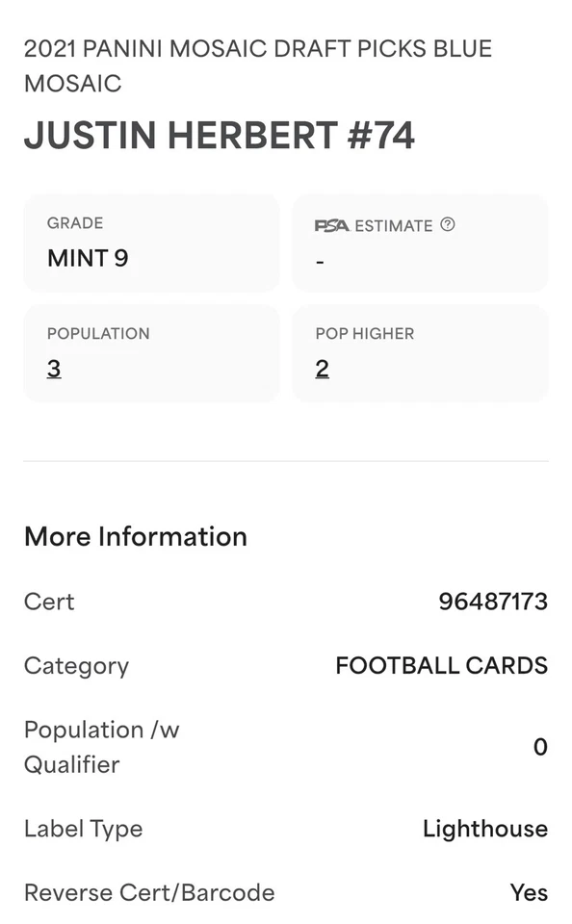Click the Label Type row
The width and height of the screenshot is (572, 924).
[x=84, y=829]
